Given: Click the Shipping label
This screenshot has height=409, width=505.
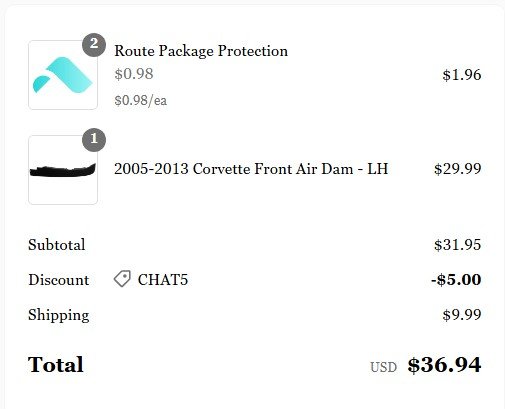Looking at the screenshot, I should 59,315.
